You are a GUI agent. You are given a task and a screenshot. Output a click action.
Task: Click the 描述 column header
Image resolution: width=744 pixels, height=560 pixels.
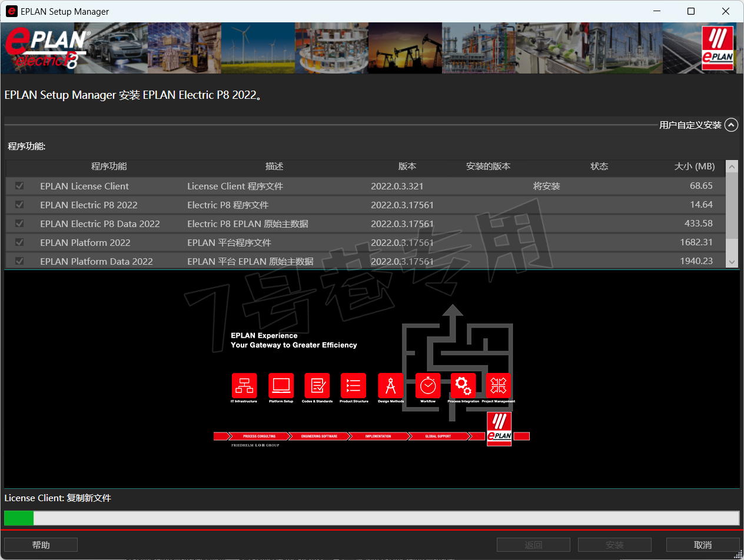click(274, 166)
